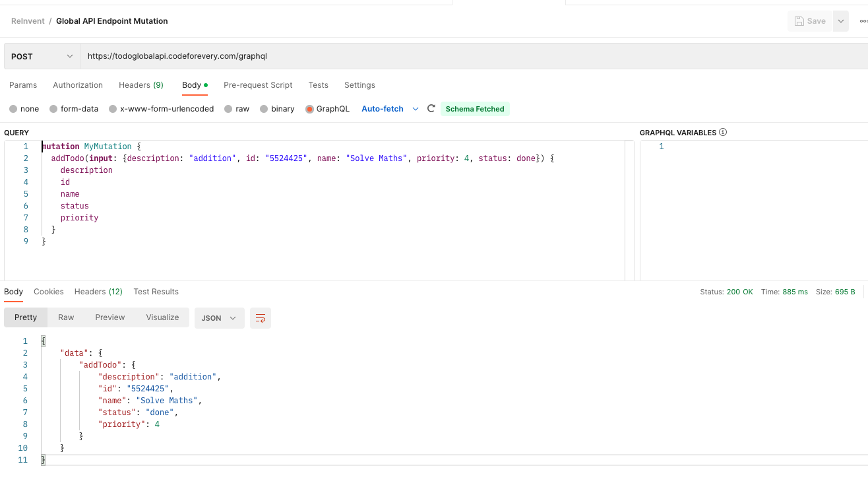The height and width of the screenshot is (493, 868).
Task: Switch to Pretty response view
Action: pos(26,317)
